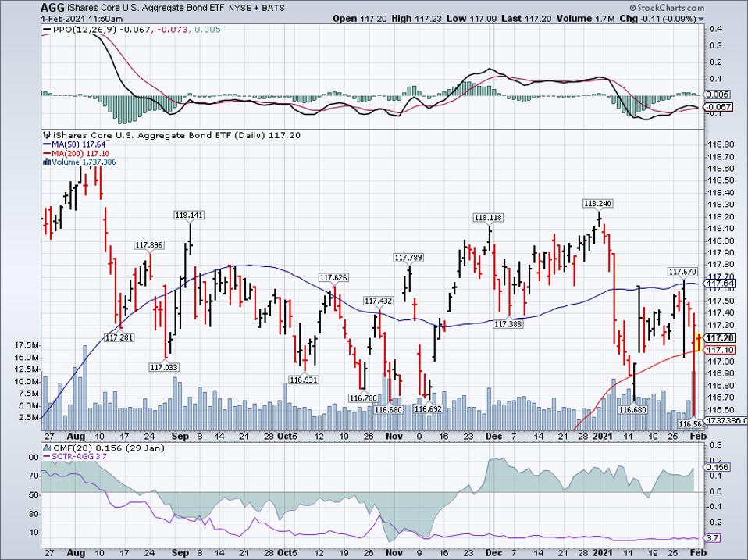Screen dimensions: 748x560
Task: Click the 0.005 tag on the PPO axis
Action: point(718,95)
